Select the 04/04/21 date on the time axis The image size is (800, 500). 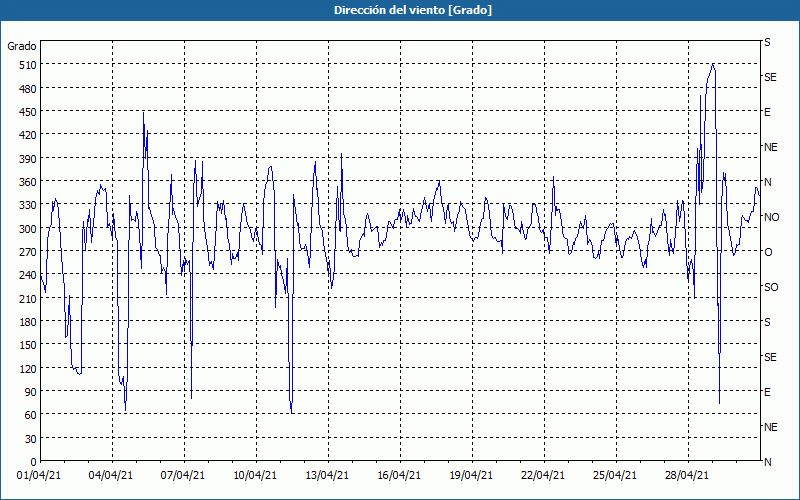(x=111, y=476)
